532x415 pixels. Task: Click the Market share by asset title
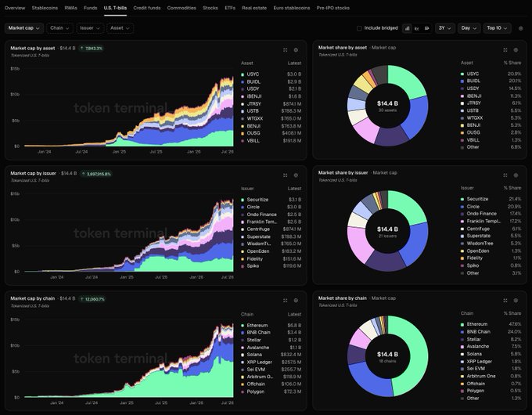[343, 48]
